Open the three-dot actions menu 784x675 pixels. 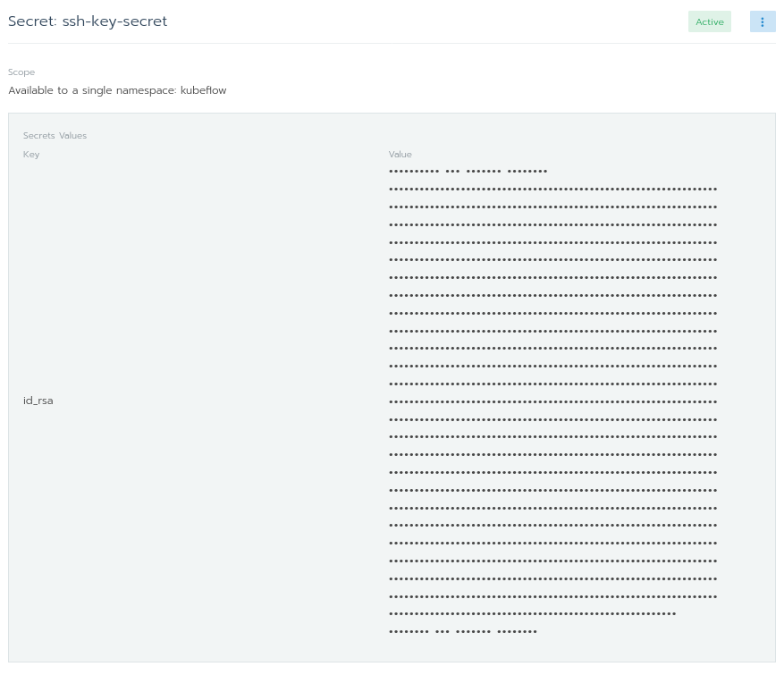point(762,22)
